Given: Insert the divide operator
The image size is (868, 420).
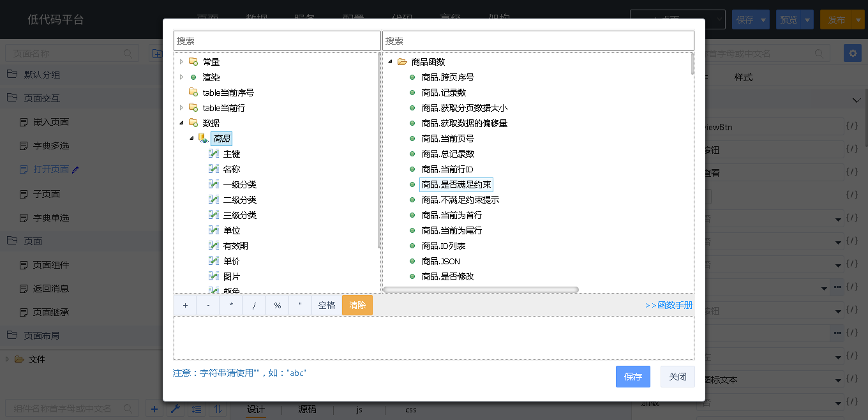Looking at the screenshot, I should [x=254, y=305].
